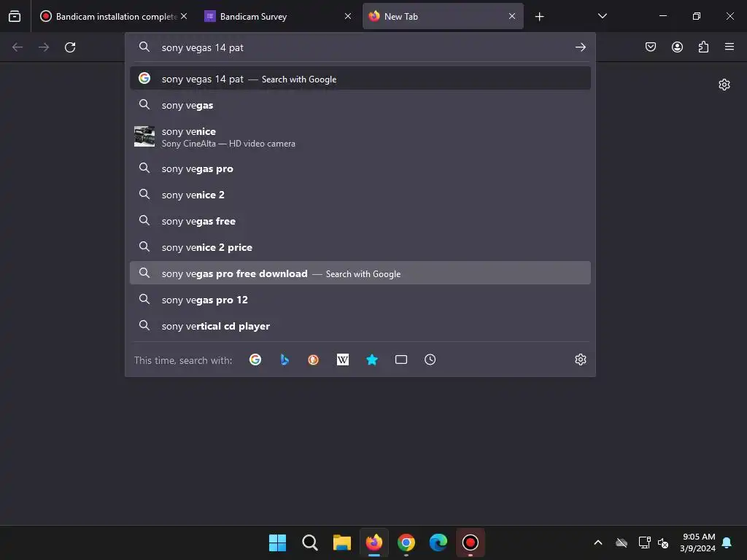Go forward one page
The width and height of the screenshot is (747, 560).
[x=44, y=47]
